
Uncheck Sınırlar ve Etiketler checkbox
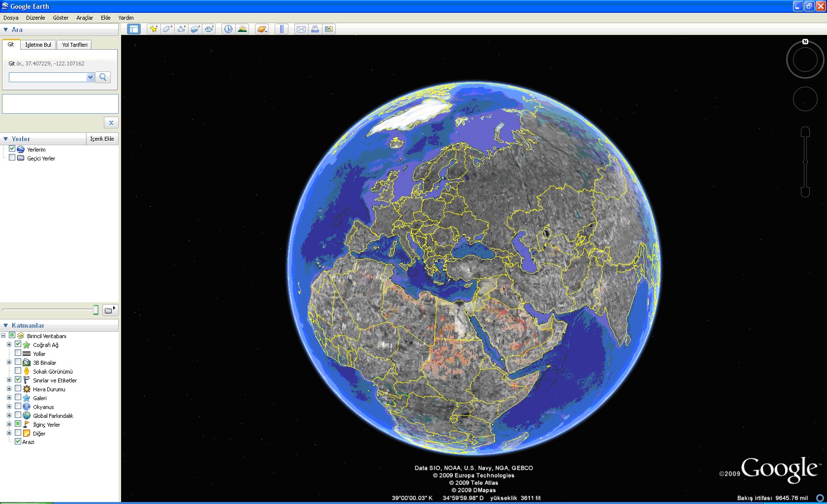pos(18,379)
